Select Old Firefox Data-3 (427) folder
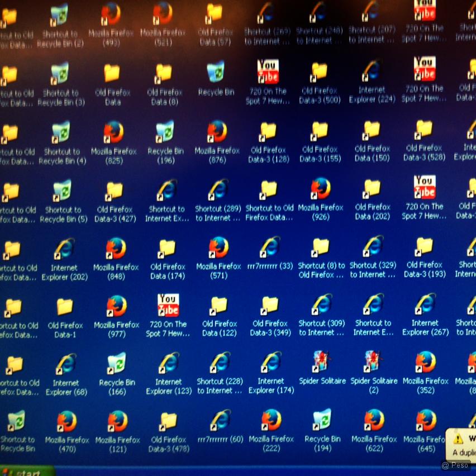This screenshot has height=476, width=476. pyautogui.click(x=115, y=192)
